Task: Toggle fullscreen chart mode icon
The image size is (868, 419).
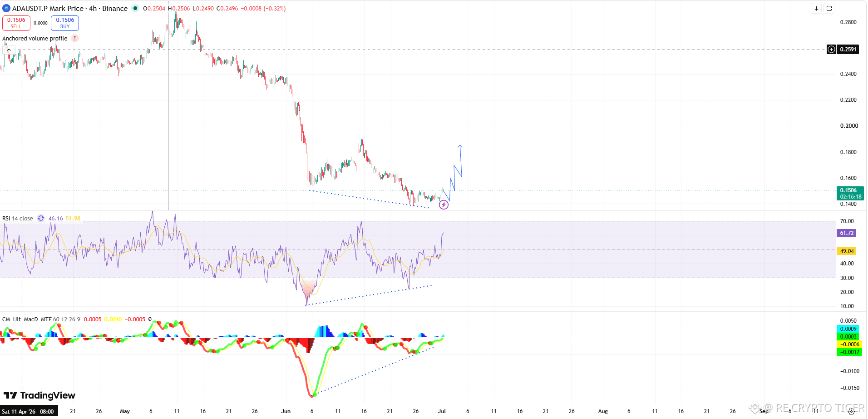Action: (829, 9)
